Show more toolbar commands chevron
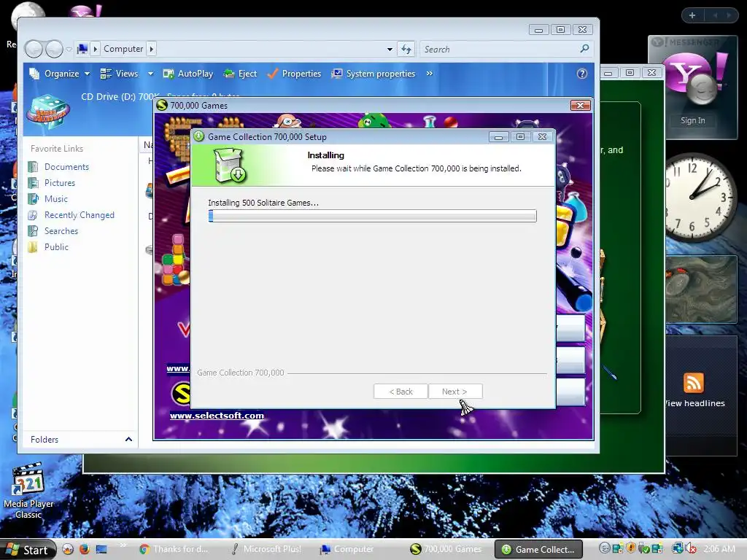This screenshot has height=560, width=747. [x=429, y=74]
